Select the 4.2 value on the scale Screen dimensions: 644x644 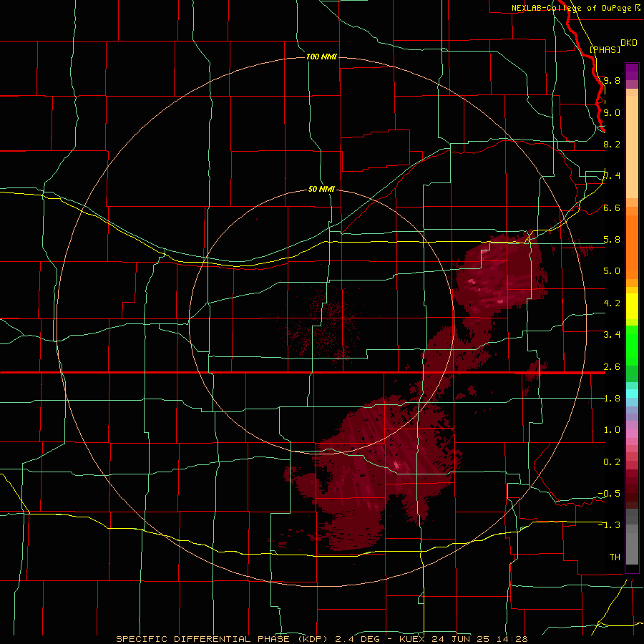click(612, 303)
